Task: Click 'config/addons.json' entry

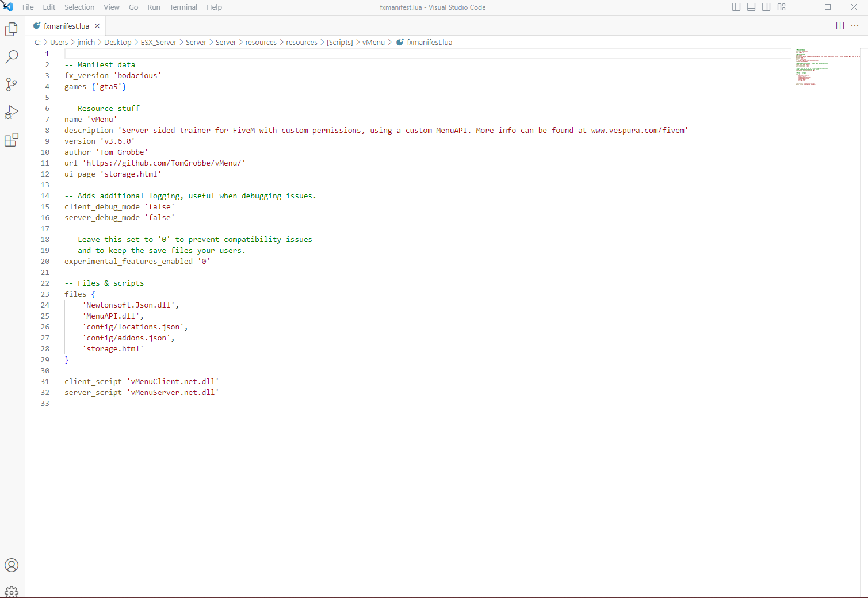Action: [127, 338]
